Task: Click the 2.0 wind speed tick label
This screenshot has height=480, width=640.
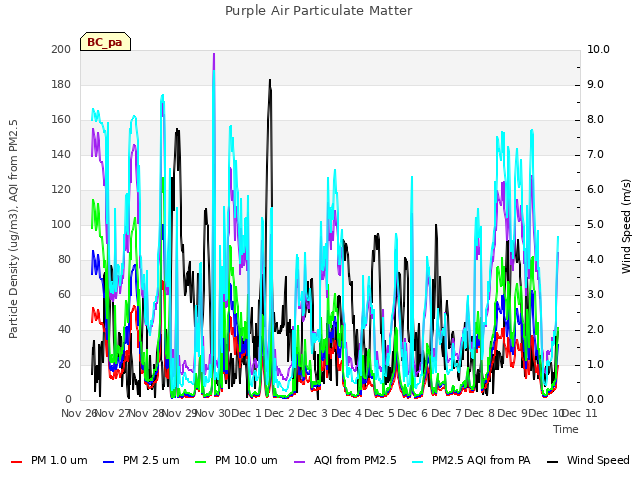Action: pyautogui.click(x=596, y=330)
